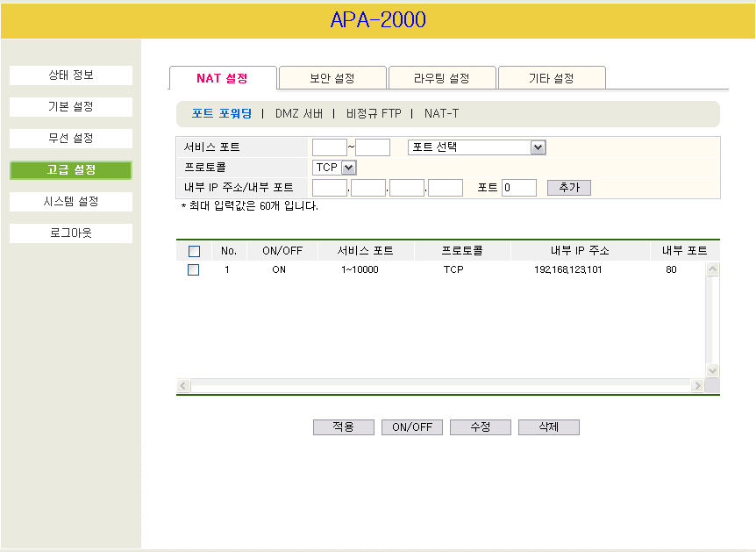Delete the rule with the 삭제 button
This screenshot has width=756, height=552.
coord(548,427)
